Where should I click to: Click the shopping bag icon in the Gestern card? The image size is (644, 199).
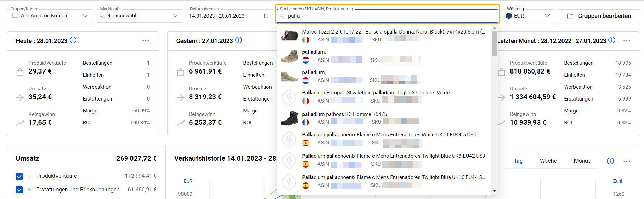[180, 72]
